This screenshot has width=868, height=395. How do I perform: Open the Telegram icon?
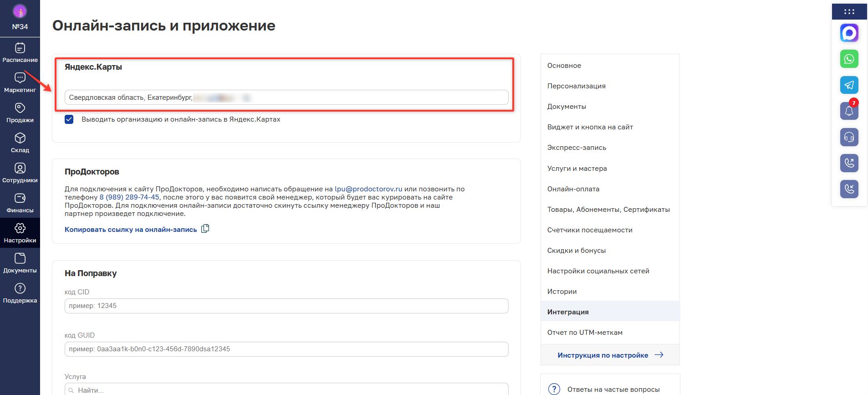(849, 85)
